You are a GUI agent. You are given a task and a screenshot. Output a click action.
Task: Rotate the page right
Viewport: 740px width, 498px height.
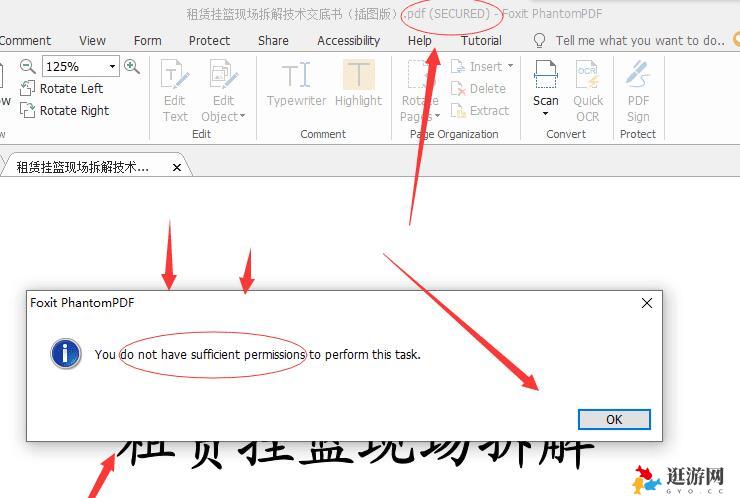(65, 110)
